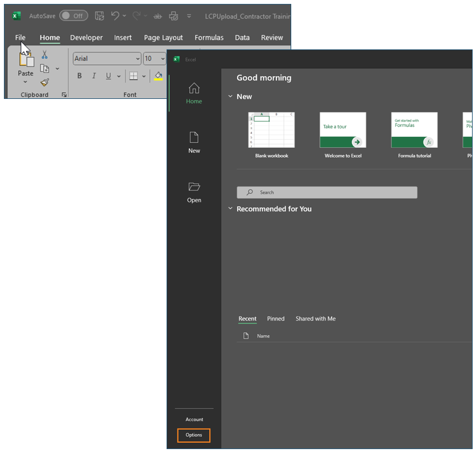
Task: Select New in the backstage sidebar
Action: point(194,143)
